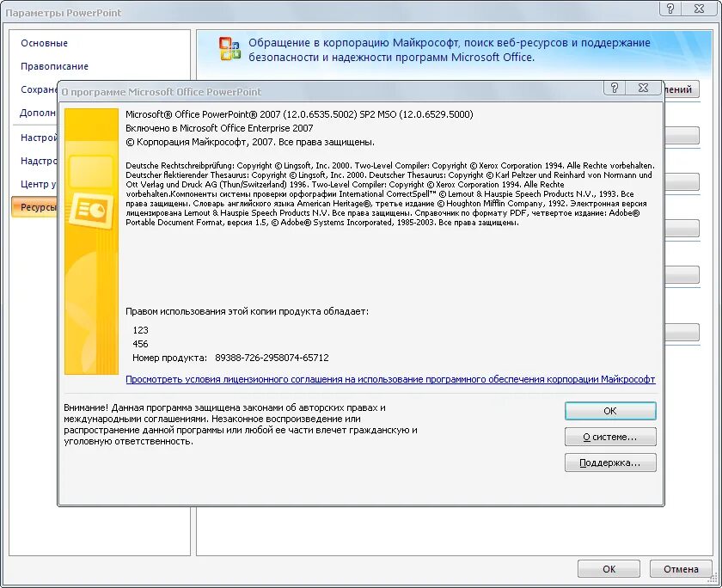Close the Параметры PowerPoint window
The height and width of the screenshot is (588, 722).
(700, 9)
